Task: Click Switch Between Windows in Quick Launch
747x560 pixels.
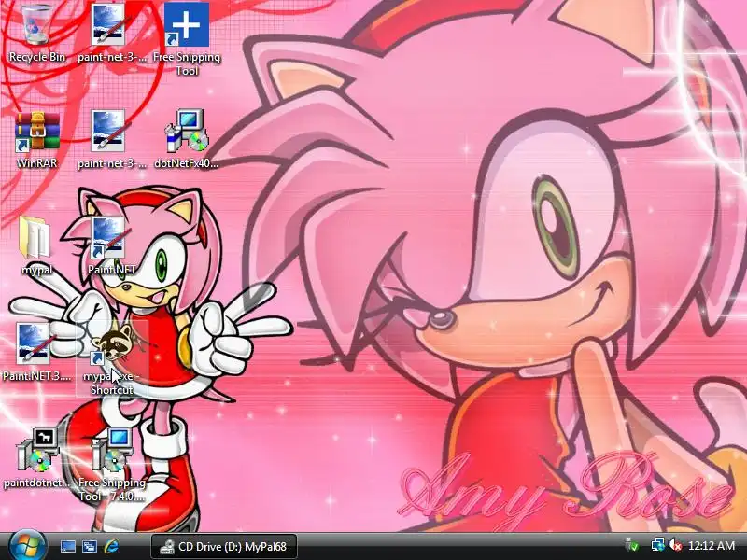Action: (89, 546)
